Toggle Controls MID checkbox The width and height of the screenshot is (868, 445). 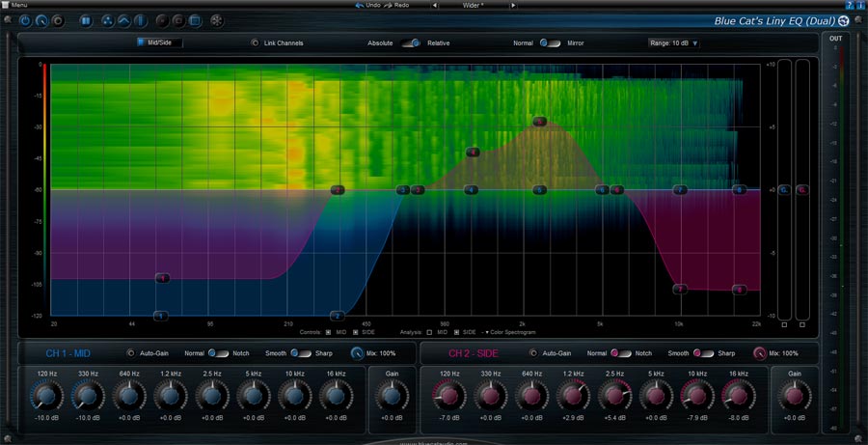click(x=328, y=332)
